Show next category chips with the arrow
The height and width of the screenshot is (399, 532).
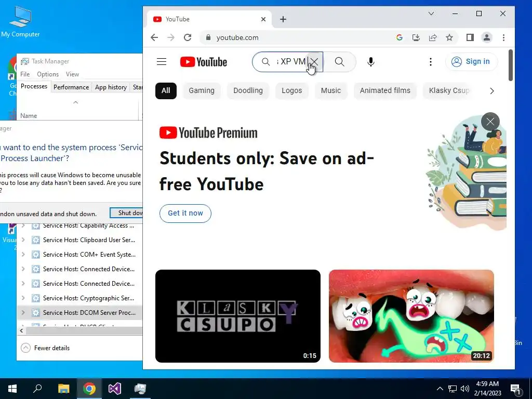click(492, 91)
